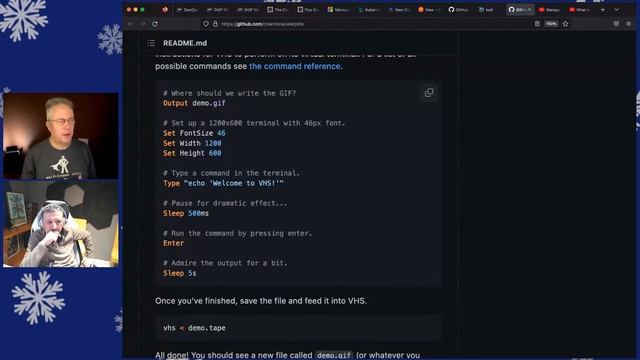
Task: Select the top presenter webcam feed
Action: pos(61,136)
